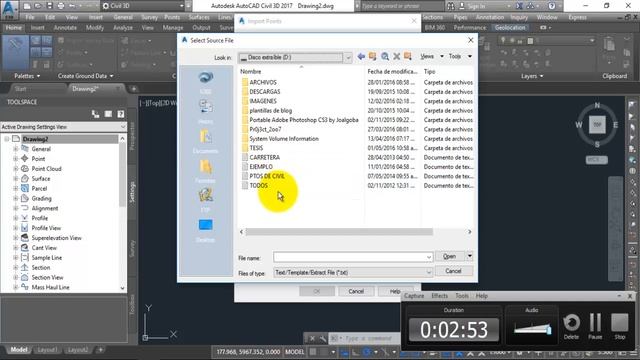The height and width of the screenshot is (360, 640).
Task: Select the ARCHIVOS folder
Action: pos(263,82)
